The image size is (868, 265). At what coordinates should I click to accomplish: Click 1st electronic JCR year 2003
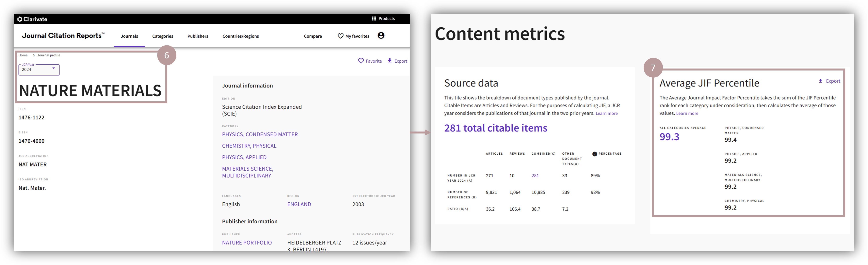pos(358,204)
